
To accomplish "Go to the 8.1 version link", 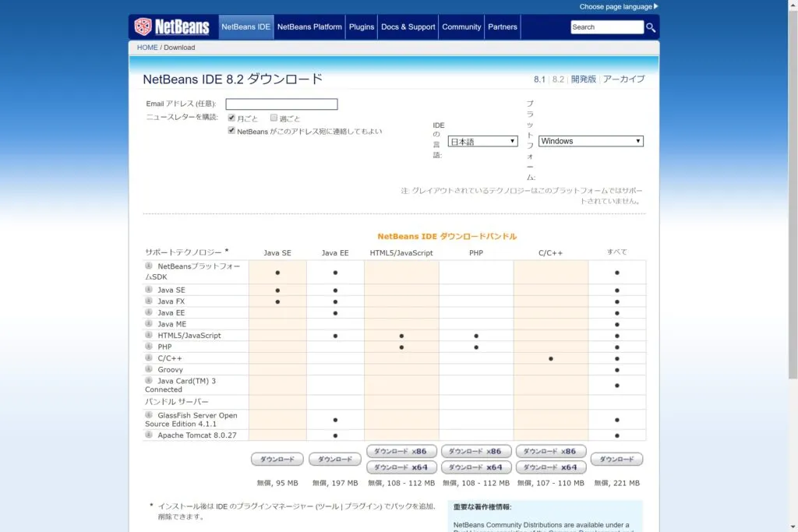I will [539, 79].
